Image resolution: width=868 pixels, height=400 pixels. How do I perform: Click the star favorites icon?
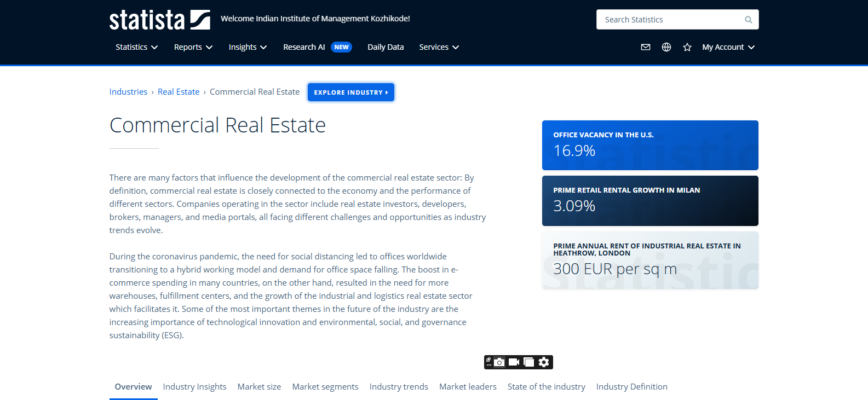click(687, 47)
